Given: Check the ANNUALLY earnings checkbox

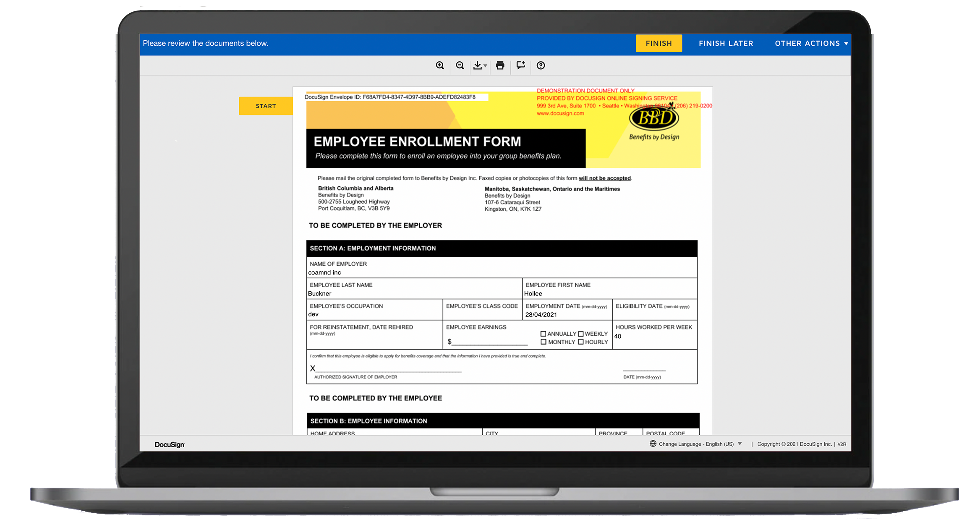Looking at the screenshot, I should (x=543, y=334).
